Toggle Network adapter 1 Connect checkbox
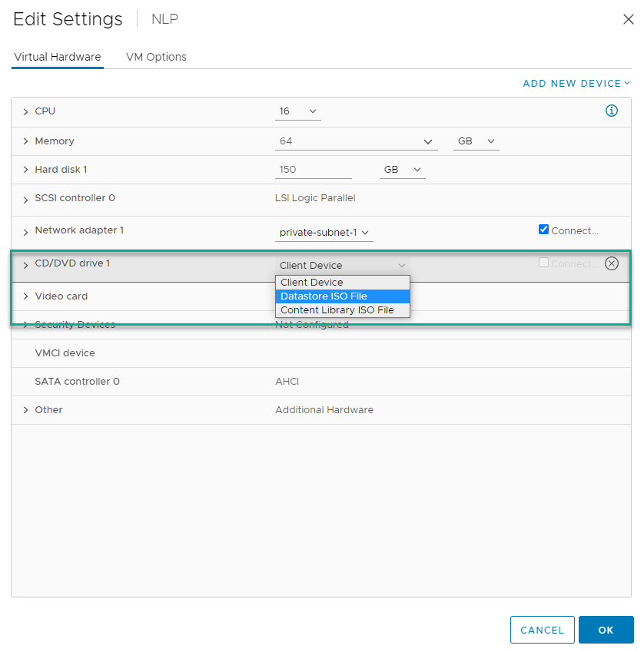The height and width of the screenshot is (652, 644). pos(544,230)
